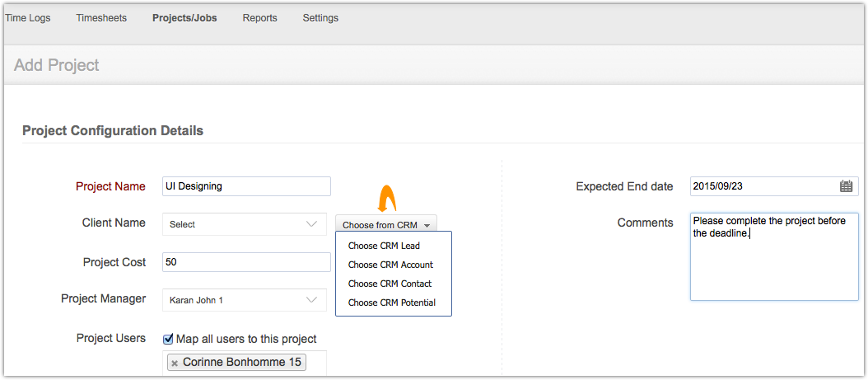Image resolution: width=868 pixels, height=380 pixels.
Task: Choose CRM Potential from the list
Action: click(x=391, y=303)
